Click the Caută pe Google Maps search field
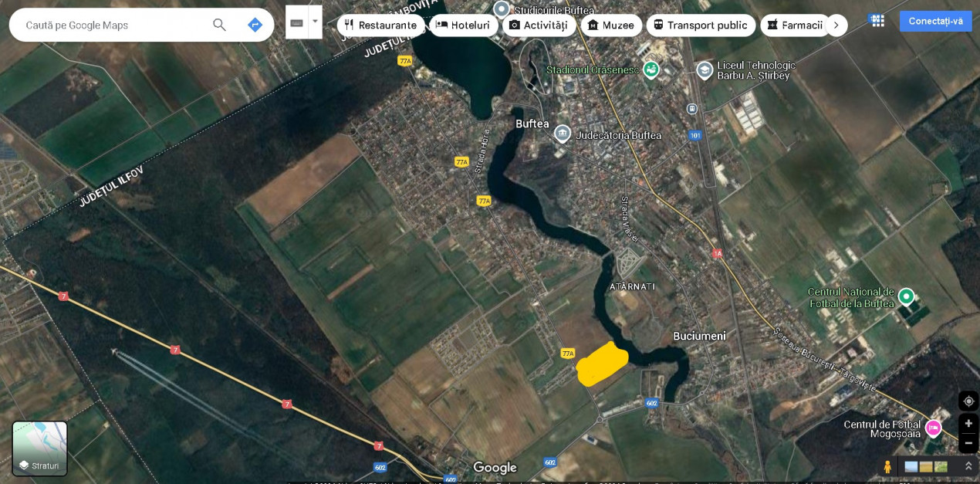This screenshot has height=484, width=980. tap(108, 25)
